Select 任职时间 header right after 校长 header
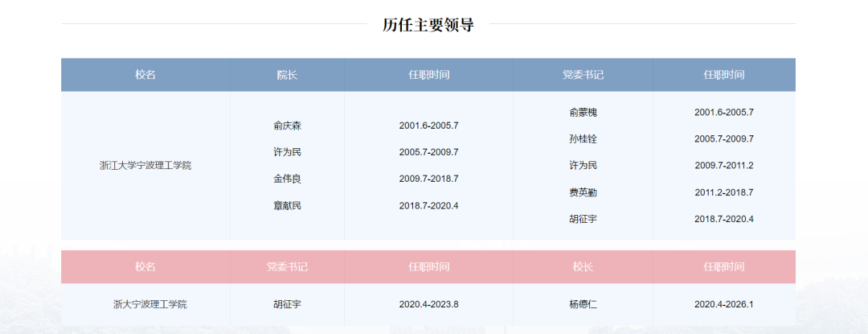The width and height of the screenshot is (868, 334). point(724,267)
